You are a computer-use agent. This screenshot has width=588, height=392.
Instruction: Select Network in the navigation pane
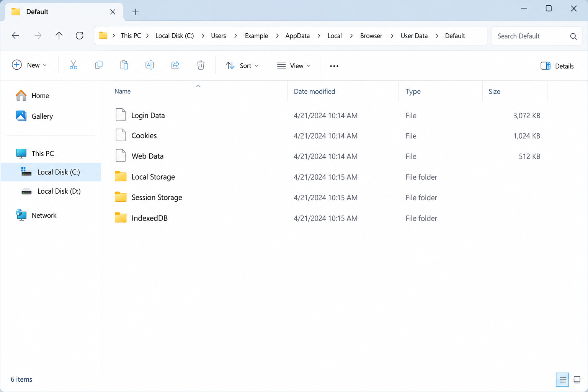36,215
